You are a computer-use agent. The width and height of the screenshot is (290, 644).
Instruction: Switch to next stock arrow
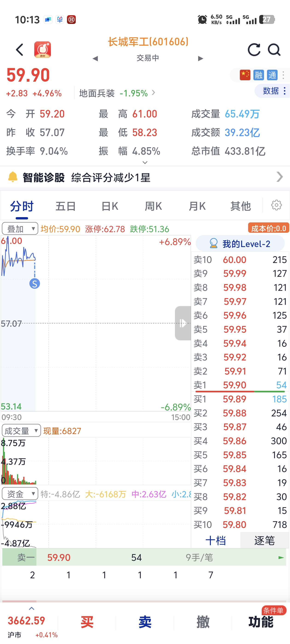click(x=200, y=58)
